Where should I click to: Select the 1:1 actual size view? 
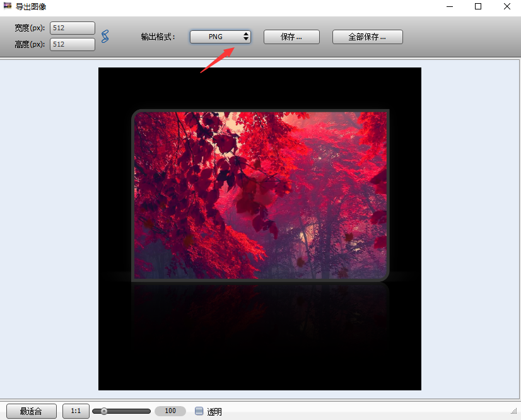pos(76,411)
